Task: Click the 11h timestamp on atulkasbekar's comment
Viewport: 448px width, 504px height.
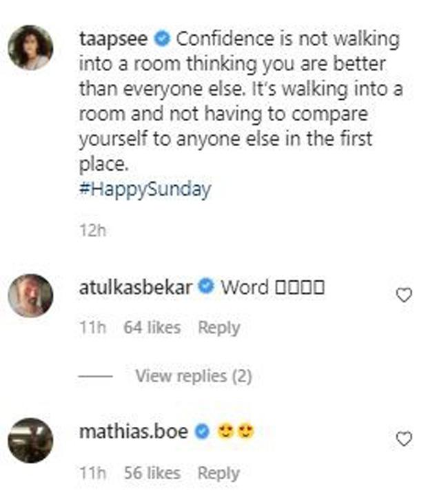Action: coord(92,328)
